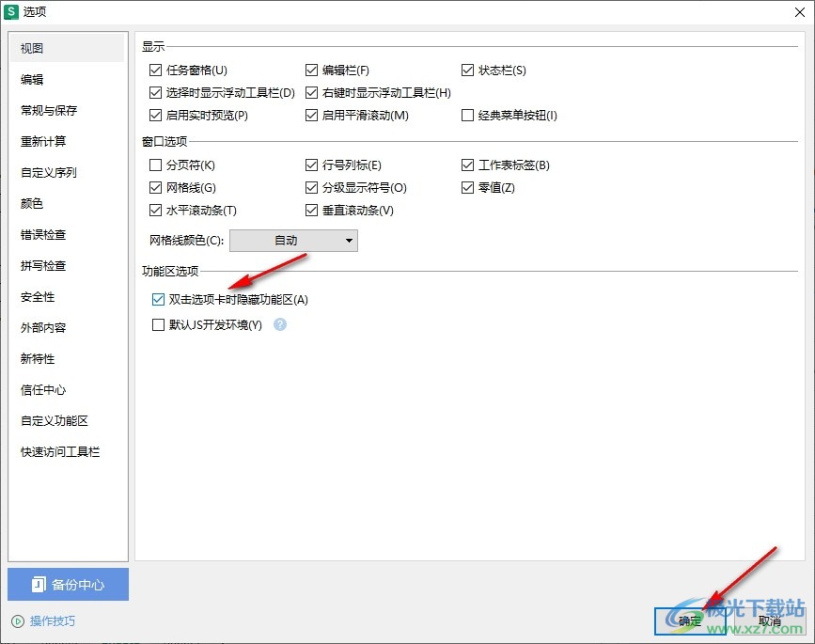The height and width of the screenshot is (644, 815).
Task: Select the 视图 category
Action: [67, 48]
